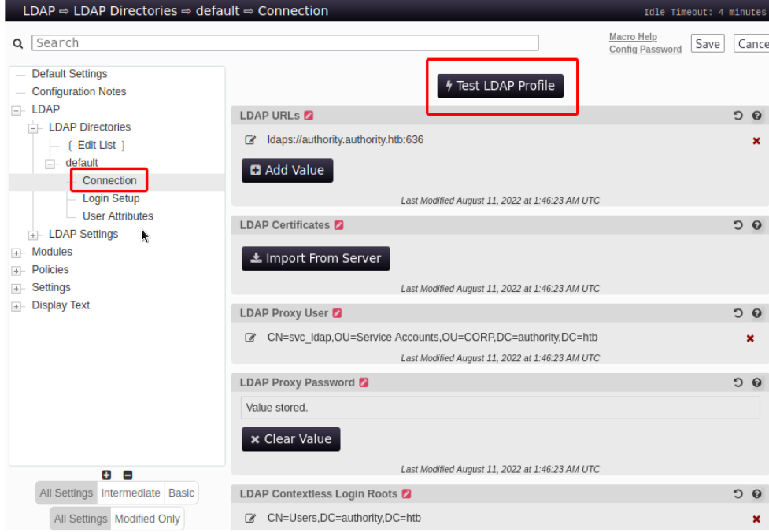The height and width of the screenshot is (532, 769).
Task: Open help icon for LDAP Certificates
Action: click(756, 225)
